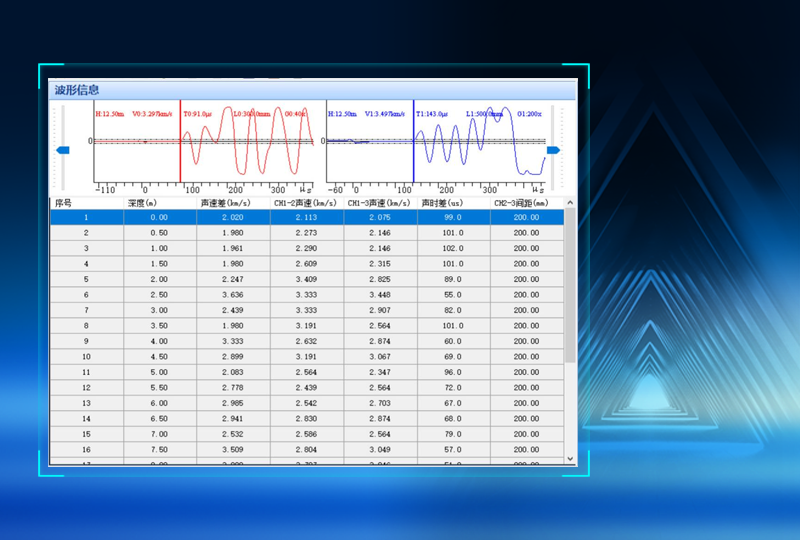Image resolution: width=800 pixels, height=540 pixels.
Task: Click the red cursor line in left waveform
Action: coord(180,140)
